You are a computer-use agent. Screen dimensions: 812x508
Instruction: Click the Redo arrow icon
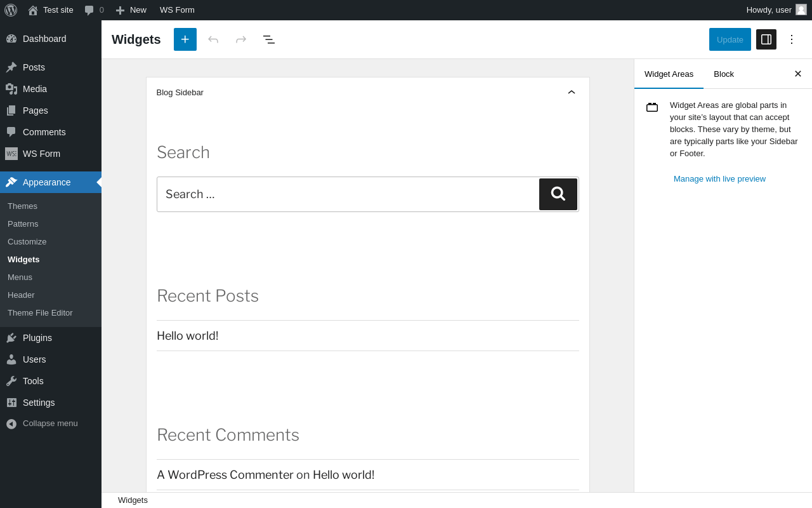(x=241, y=39)
